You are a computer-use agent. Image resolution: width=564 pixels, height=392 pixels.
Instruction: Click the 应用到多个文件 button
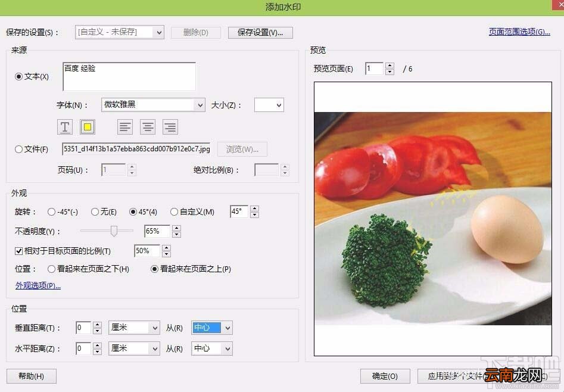(454, 376)
